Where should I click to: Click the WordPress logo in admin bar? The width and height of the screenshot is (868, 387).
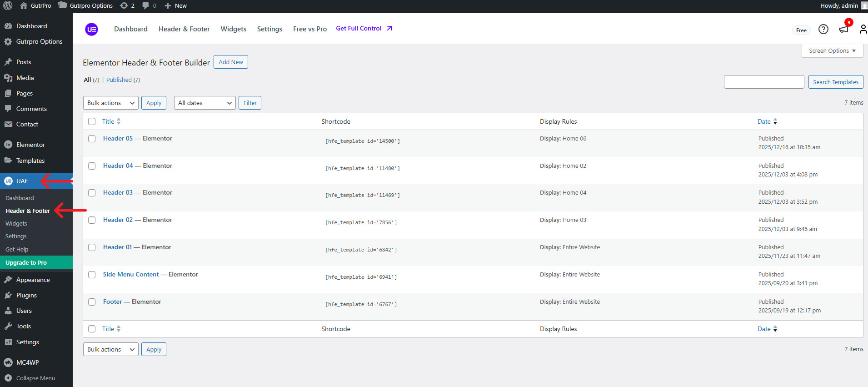click(8, 5)
